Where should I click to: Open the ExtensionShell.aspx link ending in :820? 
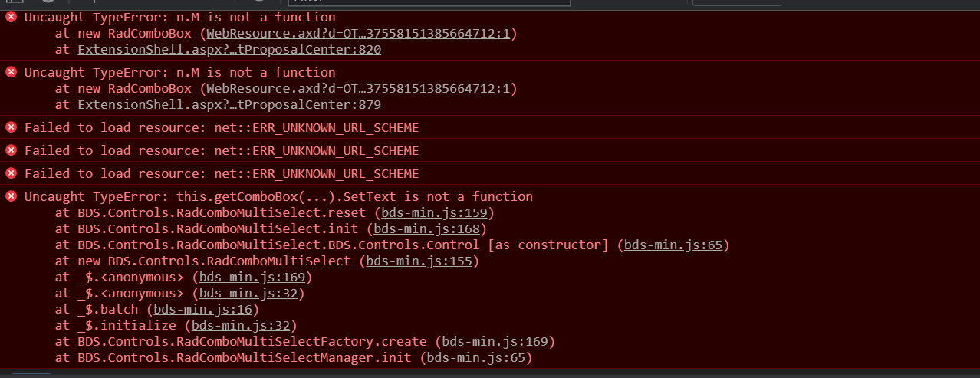click(229, 50)
